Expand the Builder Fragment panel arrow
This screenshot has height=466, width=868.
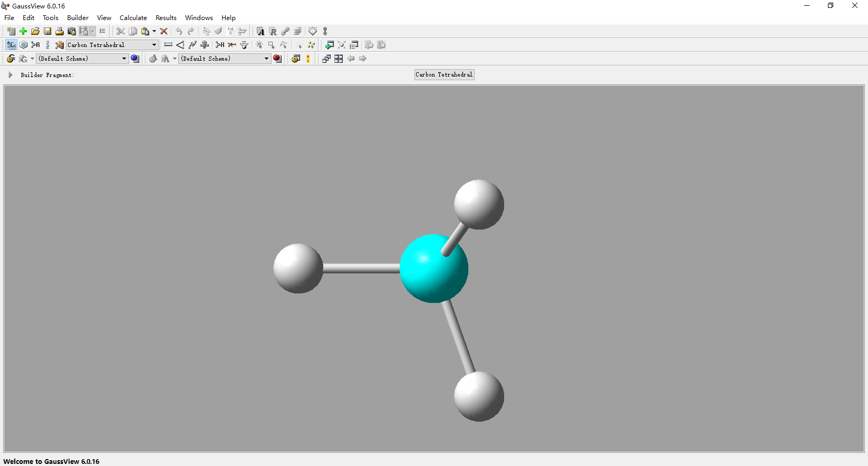(10, 75)
